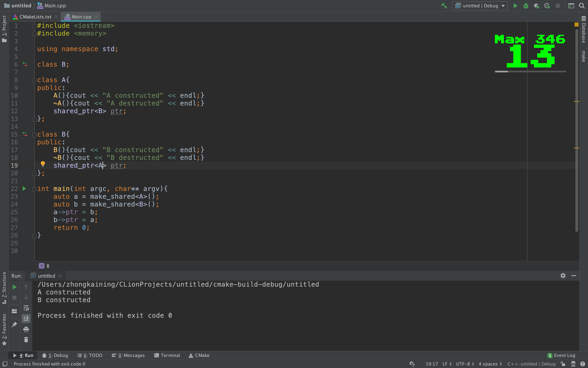Open untitled | Debug configuration dropdown
588x368 pixels.
(480, 6)
